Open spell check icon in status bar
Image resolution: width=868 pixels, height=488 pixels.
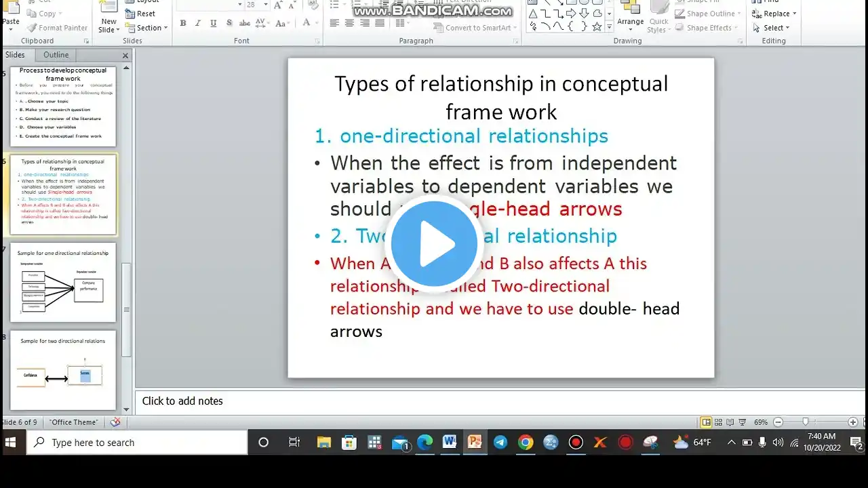point(115,422)
